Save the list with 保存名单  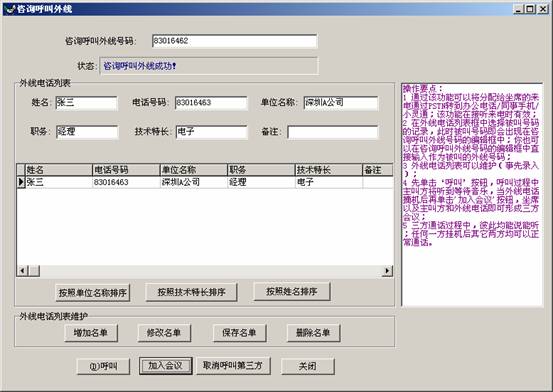239,333
